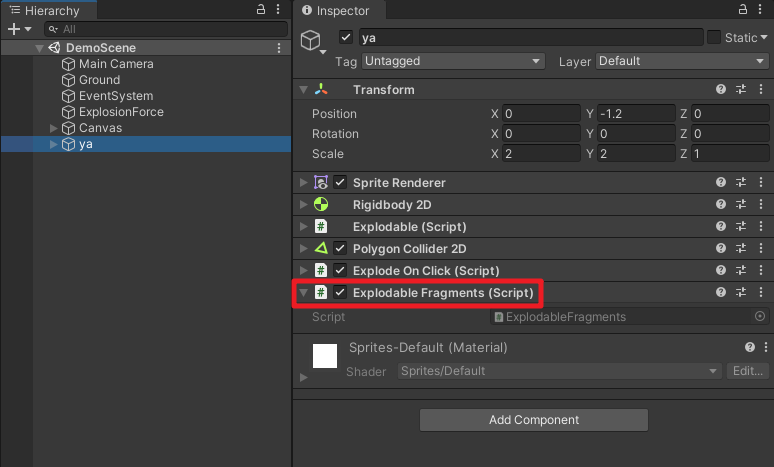This screenshot has width=774, height=467.
Task: Switch to the Inspector tab
Action: 341,10
